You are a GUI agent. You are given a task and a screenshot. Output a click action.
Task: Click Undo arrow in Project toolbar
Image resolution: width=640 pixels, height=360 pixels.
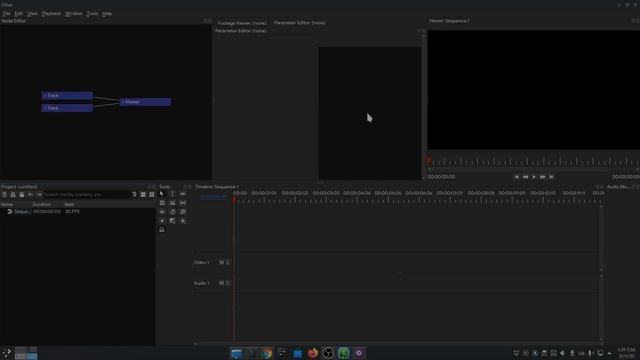(30, 195)
